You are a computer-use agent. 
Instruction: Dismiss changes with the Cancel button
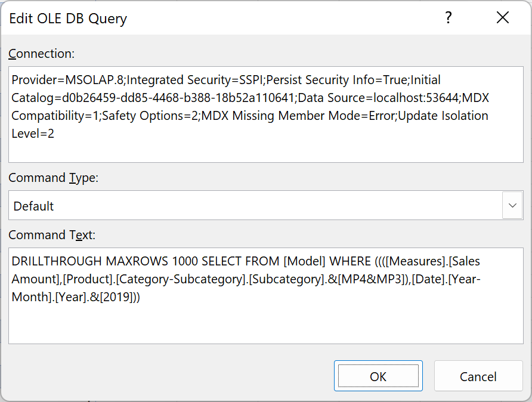[x=478, y=376]
